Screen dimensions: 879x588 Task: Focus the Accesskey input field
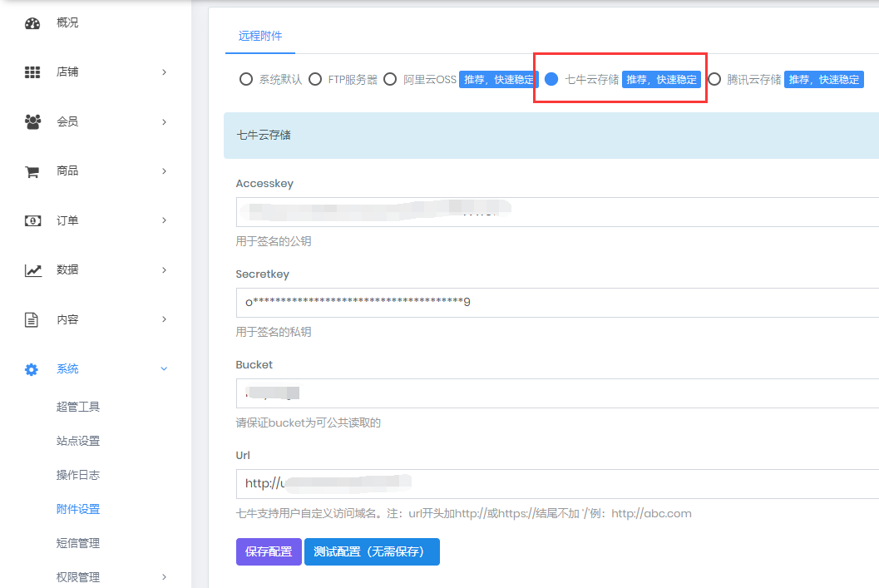pyautogui.click(x=557, y=212)
